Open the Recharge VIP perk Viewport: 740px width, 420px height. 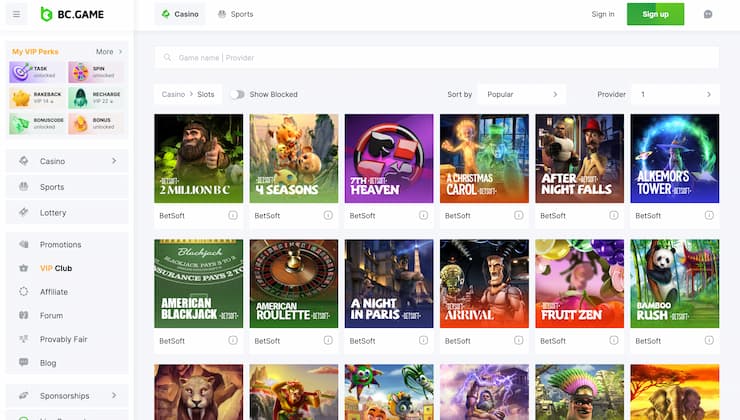tap(96, 98)
